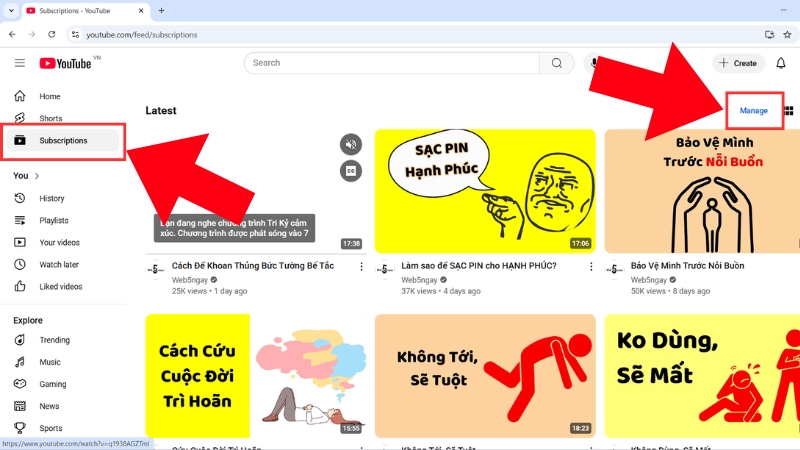Open site information icon in address bar
This screenshot has width=800, height=450.
76,35
